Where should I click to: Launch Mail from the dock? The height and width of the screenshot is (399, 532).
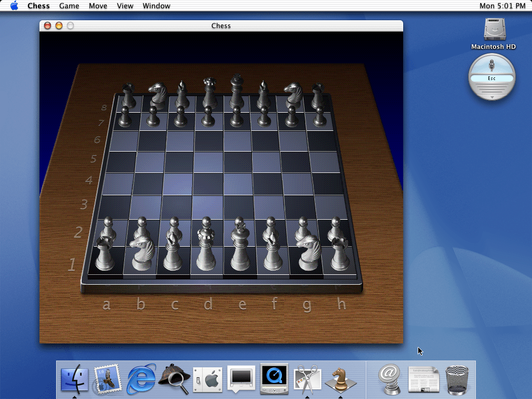(108, 379)
